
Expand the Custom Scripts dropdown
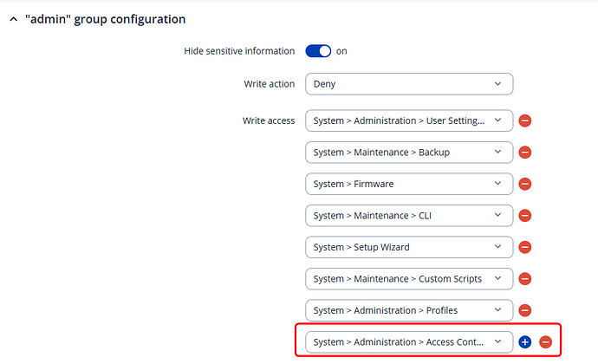point(409,278)
